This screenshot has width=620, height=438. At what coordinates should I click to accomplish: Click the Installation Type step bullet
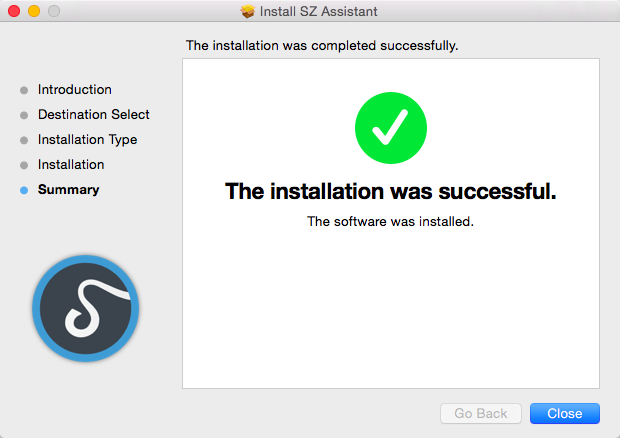click(x=24, y=140)
